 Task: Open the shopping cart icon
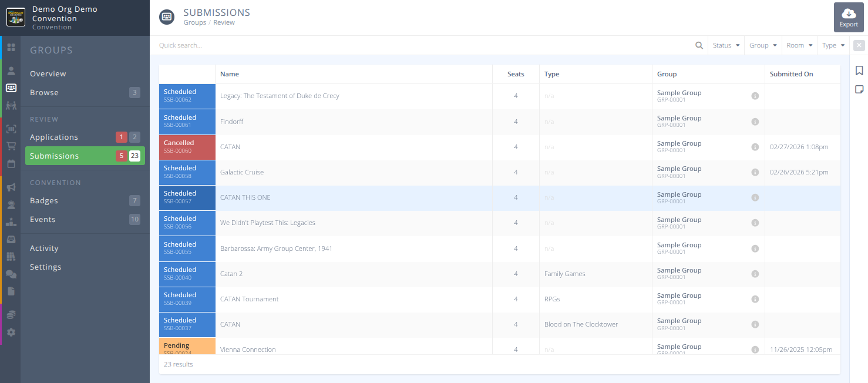click(x=11, y=146)
